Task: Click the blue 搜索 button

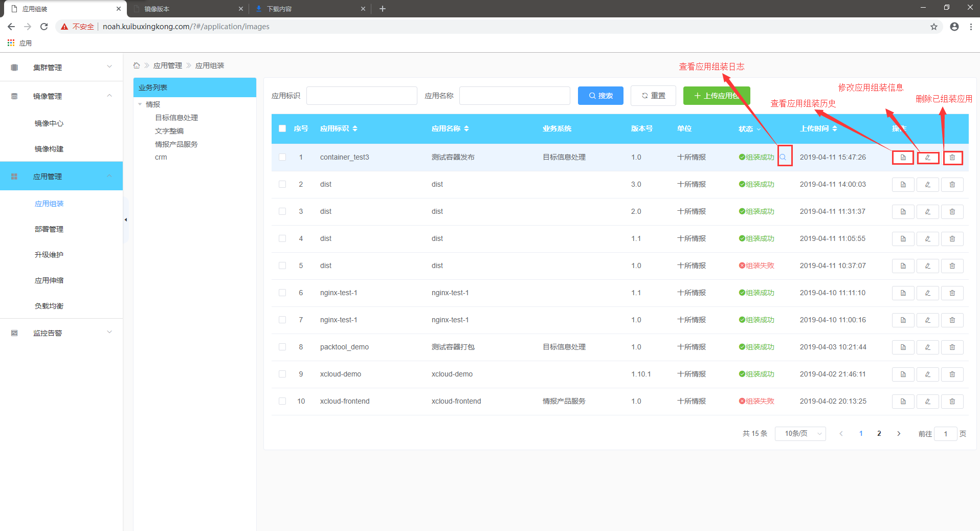Action: [x=600, y=96]
